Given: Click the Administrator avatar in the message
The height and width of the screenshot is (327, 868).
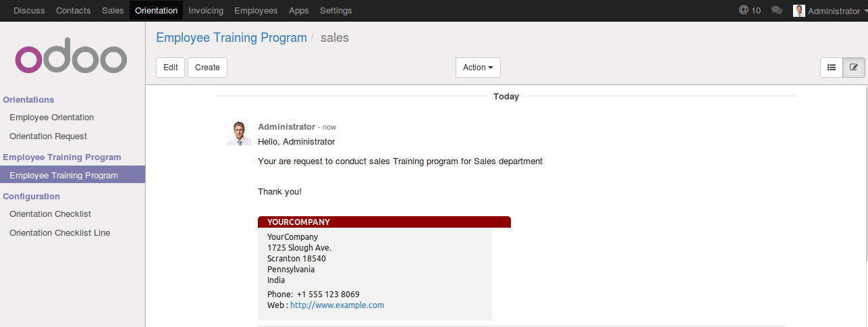Looking at the screenshot, I should tap(239, 133).
